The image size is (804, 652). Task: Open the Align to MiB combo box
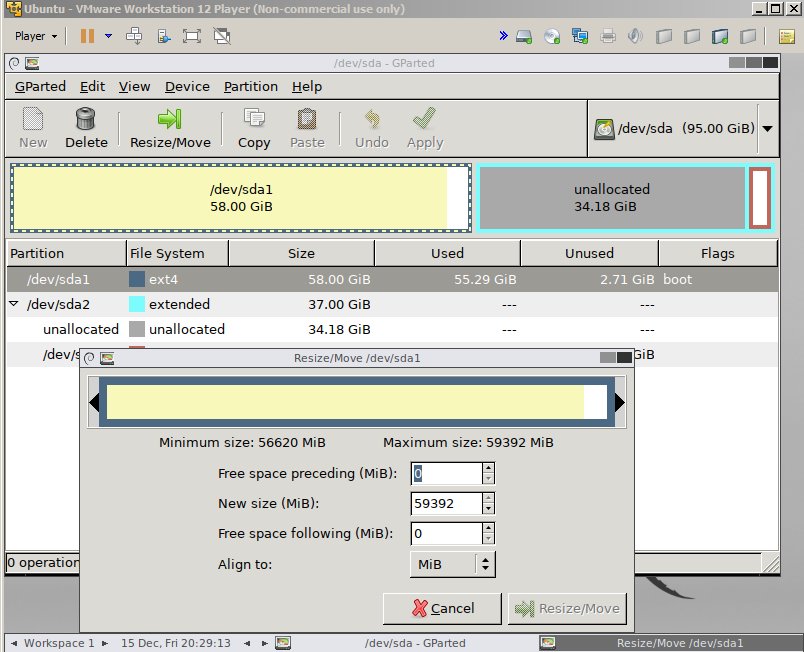point(453,564)
